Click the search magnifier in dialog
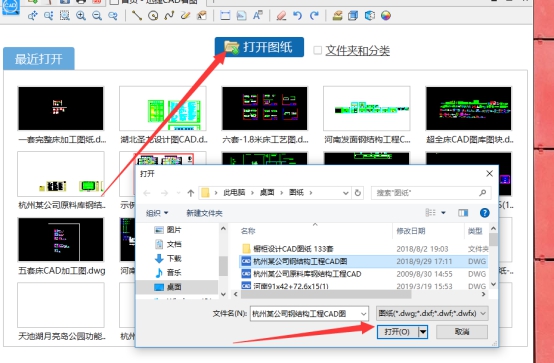This screenshot has height=363, width=554. [483, 193]
